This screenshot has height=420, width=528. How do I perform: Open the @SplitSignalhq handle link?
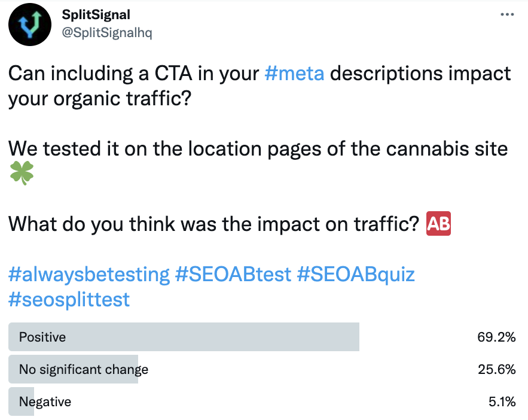click(107, 33)
